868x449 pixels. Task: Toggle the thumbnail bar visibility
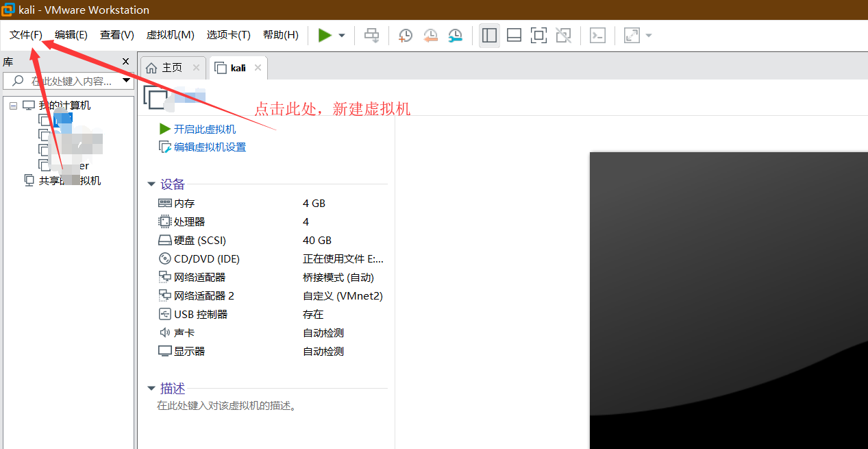(514, 35)
